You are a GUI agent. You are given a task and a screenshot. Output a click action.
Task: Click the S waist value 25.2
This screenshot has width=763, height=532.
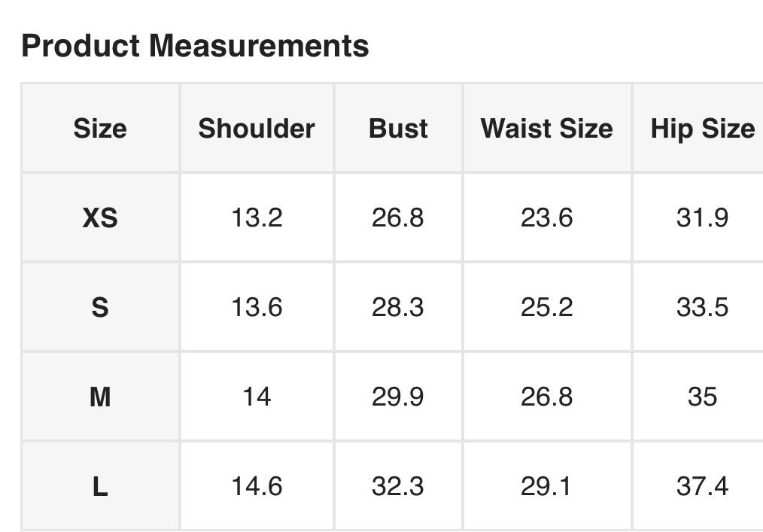point(546,307)
